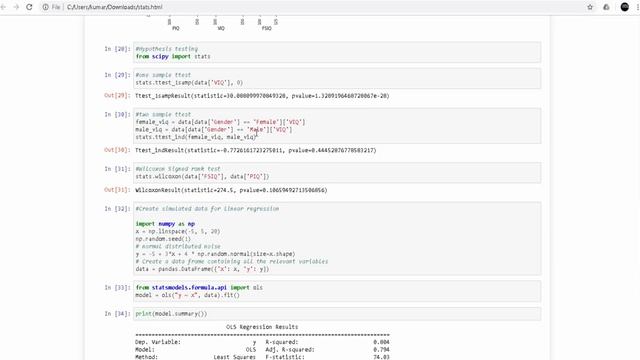Click the hypothesis testing comment line
This screenshot has height=360, width=640.
click(x=166, y=49)
